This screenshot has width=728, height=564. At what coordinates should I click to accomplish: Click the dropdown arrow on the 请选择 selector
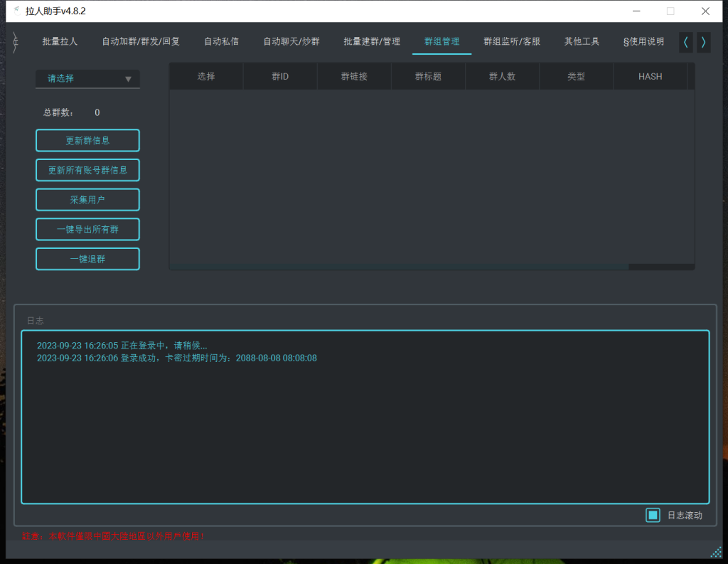[129, 79]
